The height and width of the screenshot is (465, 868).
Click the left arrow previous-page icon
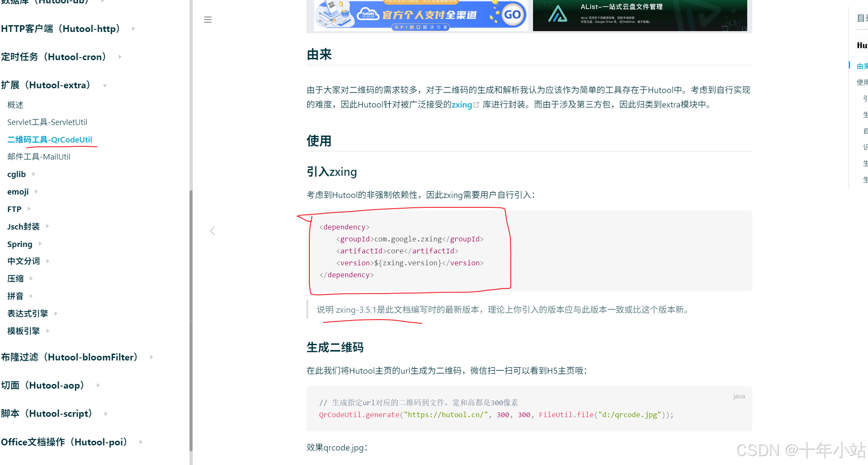pyautogui.click(x=213, y=231)
